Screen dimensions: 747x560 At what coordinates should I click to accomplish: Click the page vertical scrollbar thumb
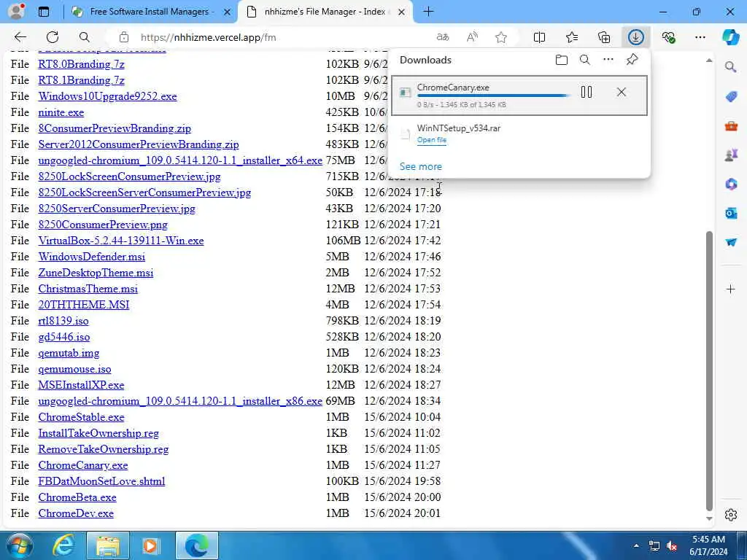click(x=709, y=371)
